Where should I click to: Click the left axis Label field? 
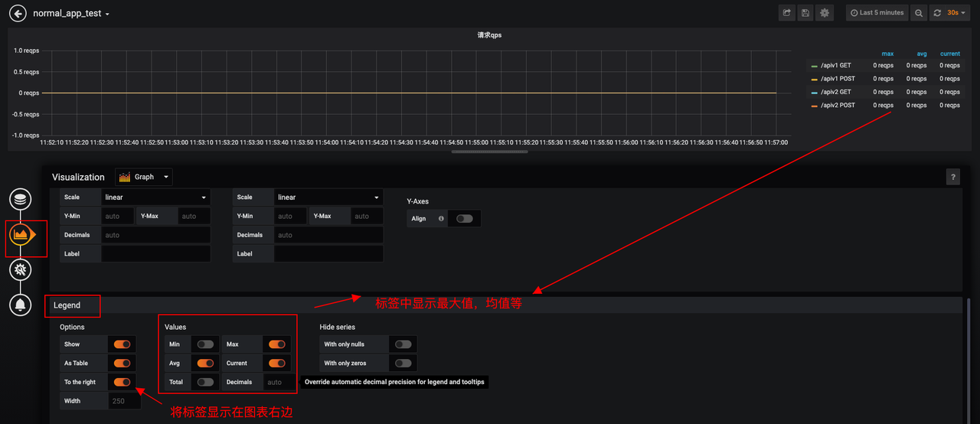click(x=156, y=253)
